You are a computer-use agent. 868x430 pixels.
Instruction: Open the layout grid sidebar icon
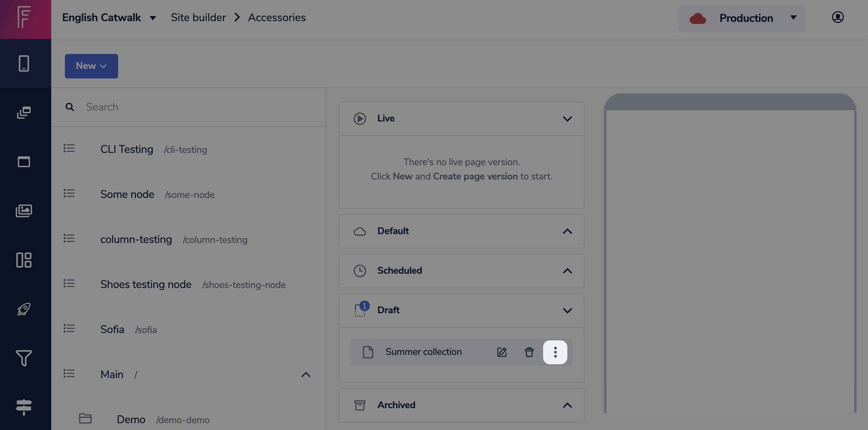[24, 260]
